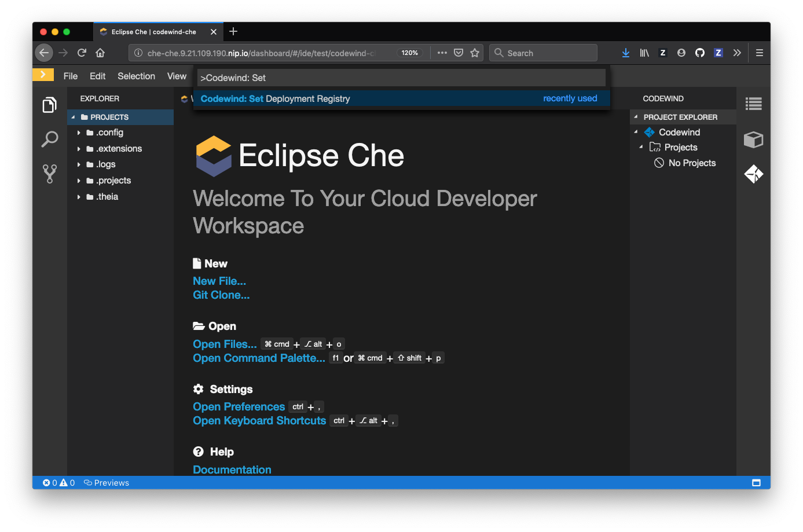
Task: Expand the .config folder
Action: (79, 133)
